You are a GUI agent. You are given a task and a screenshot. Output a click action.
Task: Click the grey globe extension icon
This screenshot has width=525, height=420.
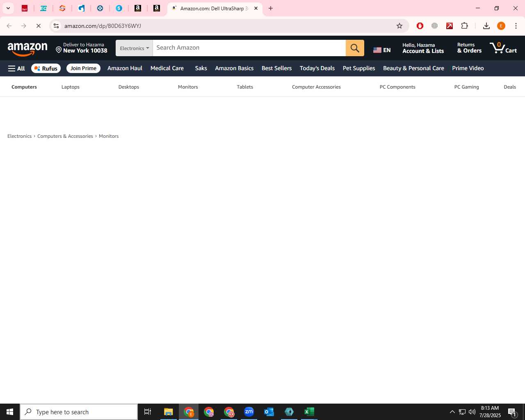coord(435,26)
